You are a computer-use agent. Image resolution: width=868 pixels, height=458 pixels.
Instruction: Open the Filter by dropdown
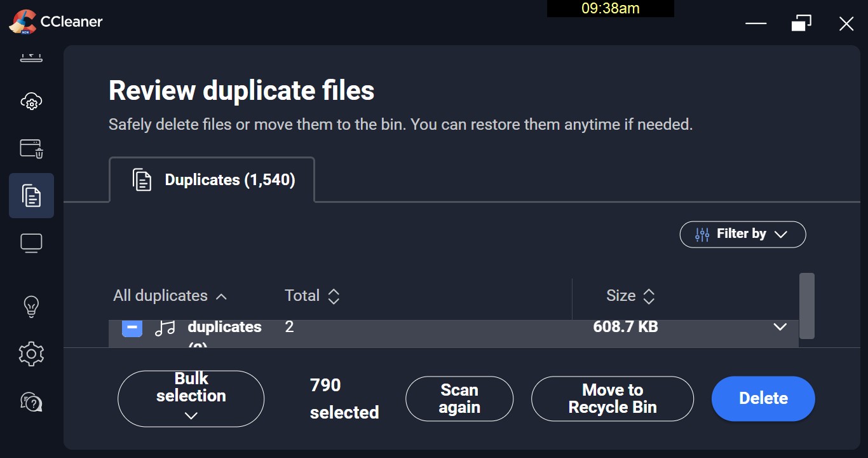click(x=742, y=234)
